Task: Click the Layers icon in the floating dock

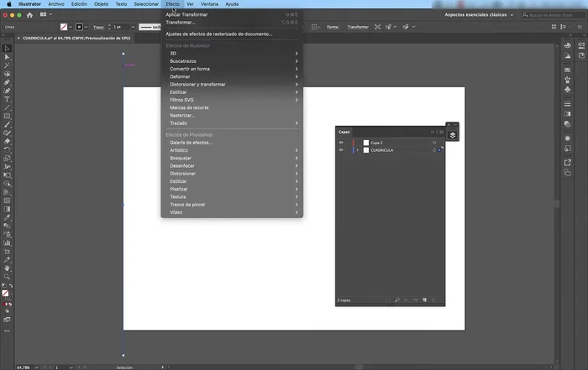Action: tap(453, 135)
